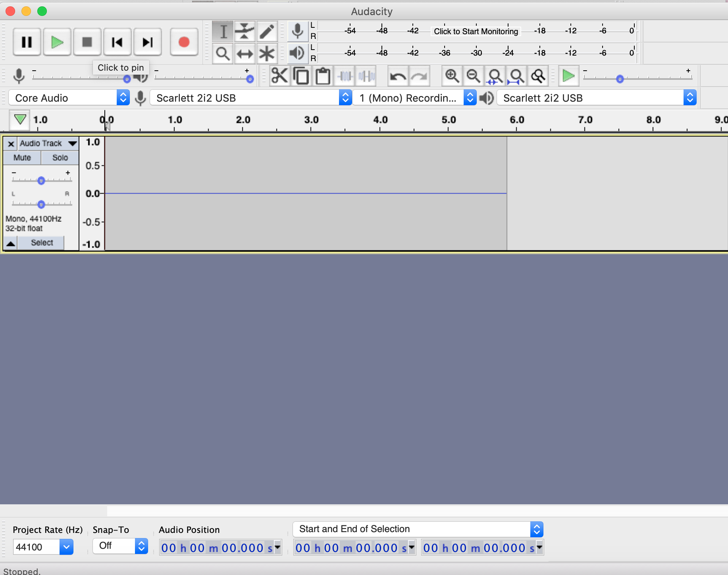Open the Scarlett 2i2 USB playback device dropdown
Viewport: 728px width, 575px height.
pos(597,98)
